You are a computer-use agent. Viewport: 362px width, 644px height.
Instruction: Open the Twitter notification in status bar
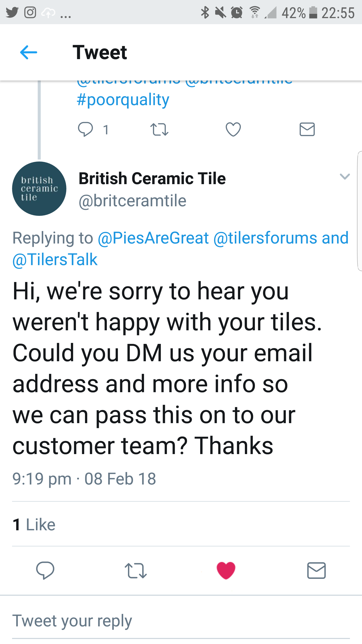click(x=12, y=12)
